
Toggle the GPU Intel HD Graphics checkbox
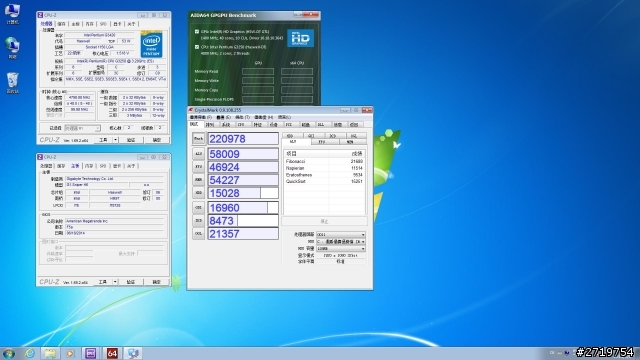(197, 31)
